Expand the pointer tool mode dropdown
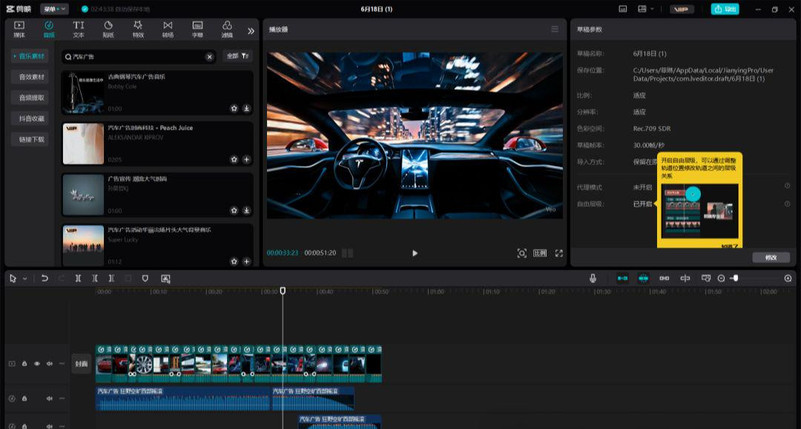 pos(25,279)
